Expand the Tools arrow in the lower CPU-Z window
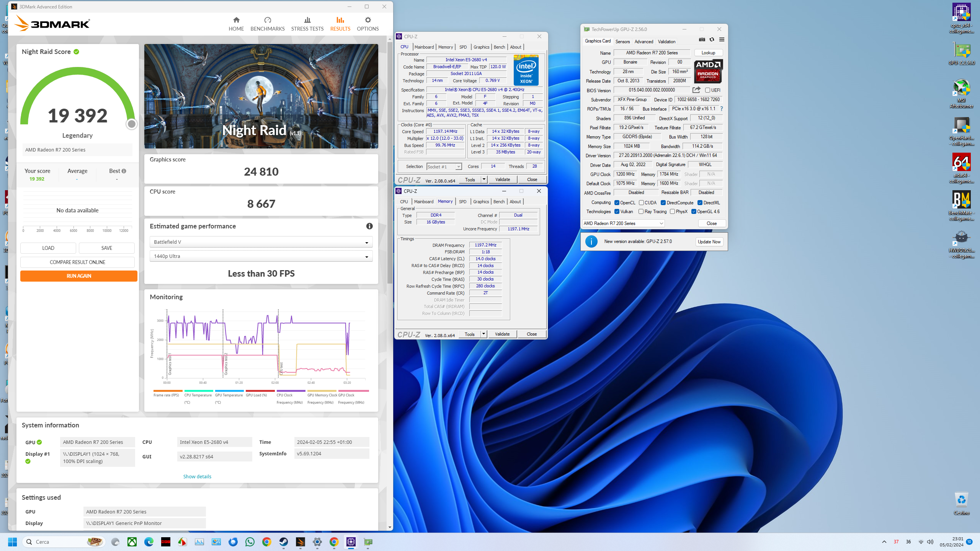The height and width of the screenshot is (551, 980). tap(483, 334)
